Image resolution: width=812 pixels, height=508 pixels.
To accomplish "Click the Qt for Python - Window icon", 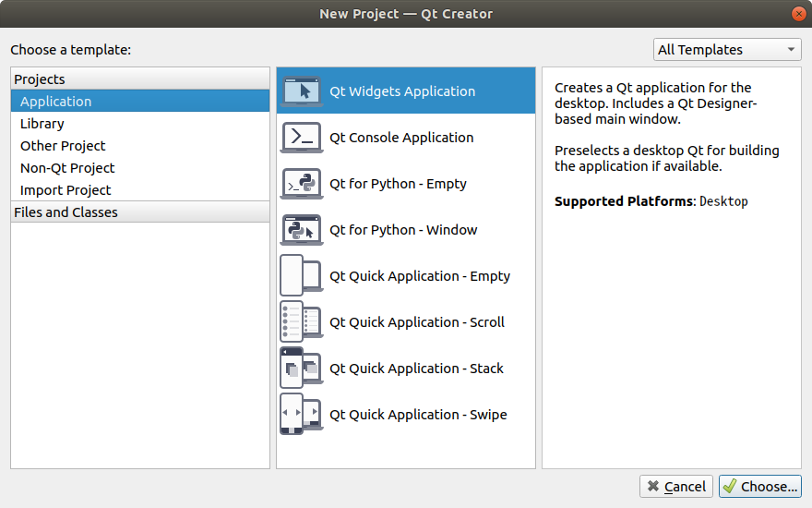I will 301,230.
